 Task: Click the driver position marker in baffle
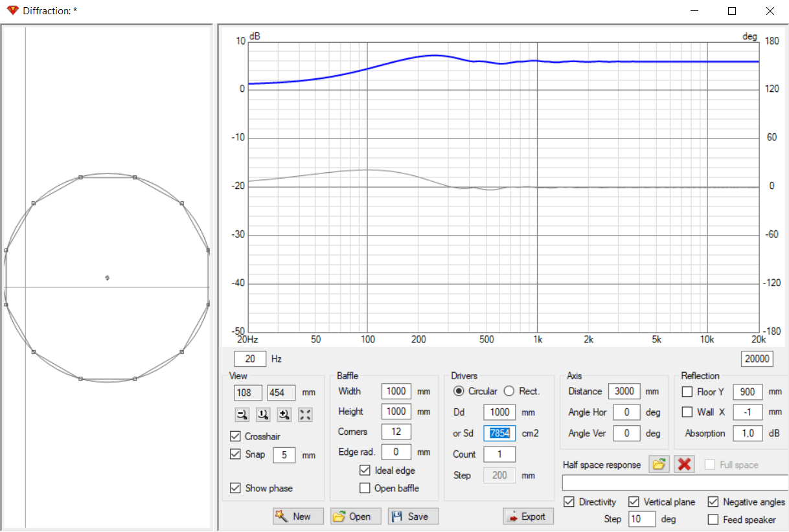tap(107, 278)
